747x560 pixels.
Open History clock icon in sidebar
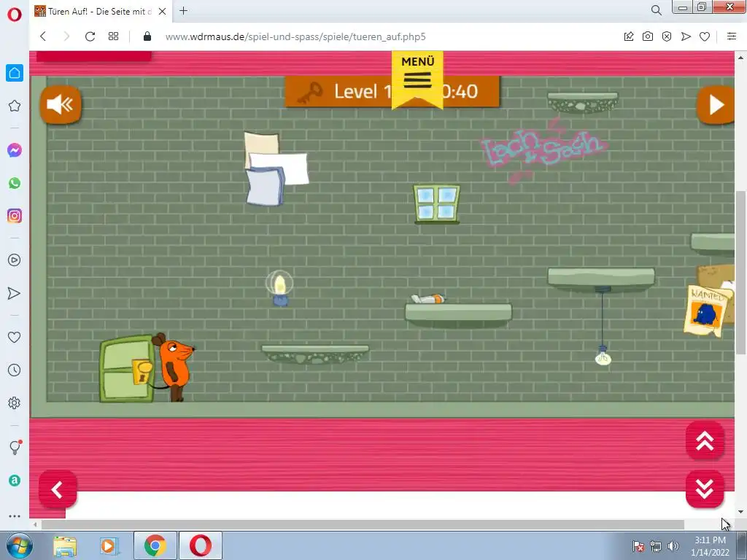(x=15, y=370)
